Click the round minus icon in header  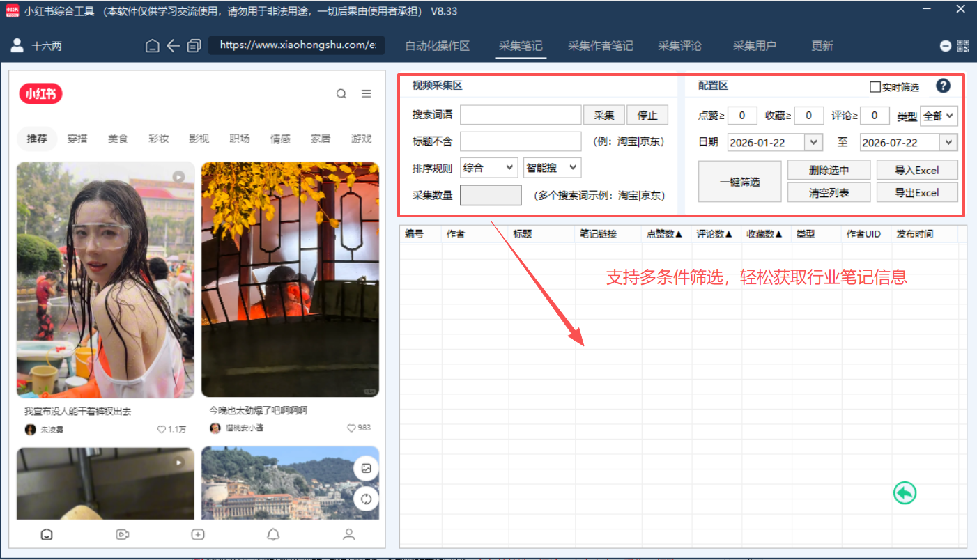coord(946,46)
